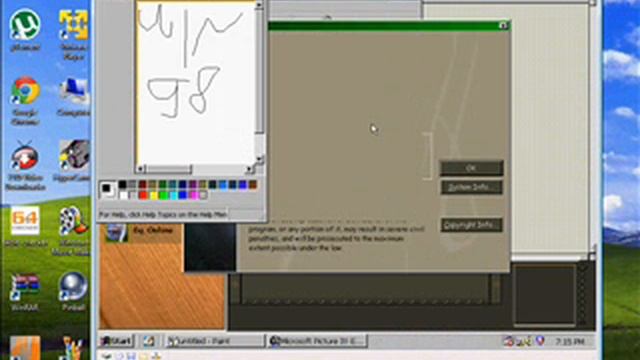Pick black in Paint's top palette row
The image size is (640, 360).
(x=122, y=185)
